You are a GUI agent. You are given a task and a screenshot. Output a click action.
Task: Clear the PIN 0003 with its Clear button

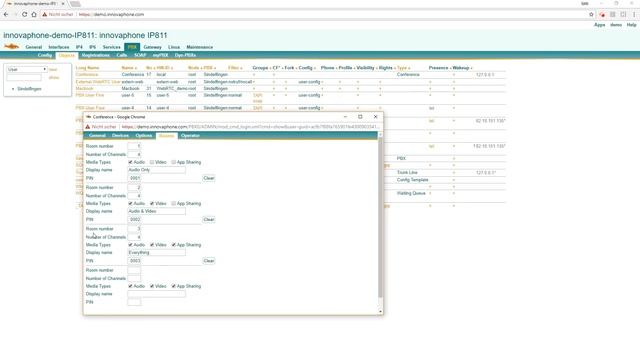(209, 261)
